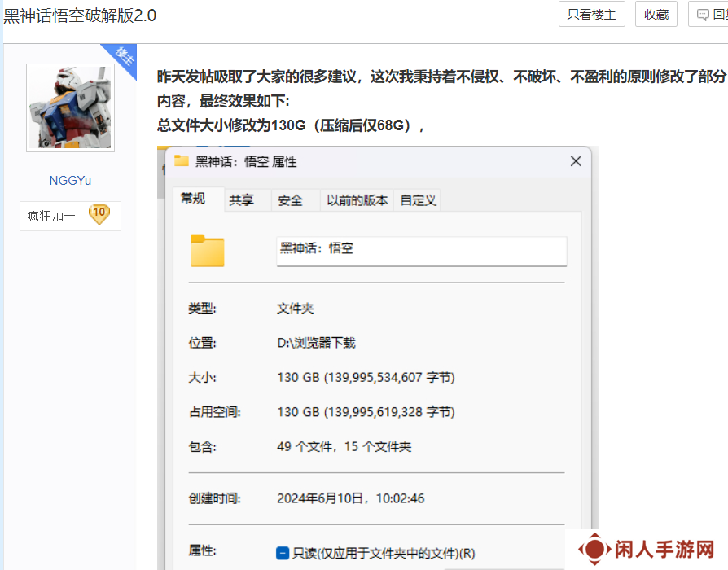
Task: Close the 黑神话：悟空 属性 dialog
Action: [x=576, y=161]
